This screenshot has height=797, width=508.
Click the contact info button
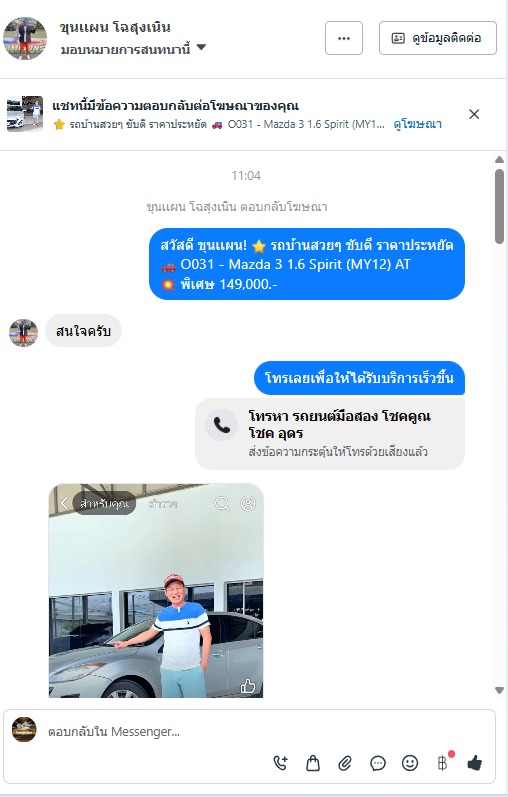click(x=437, y=38)
